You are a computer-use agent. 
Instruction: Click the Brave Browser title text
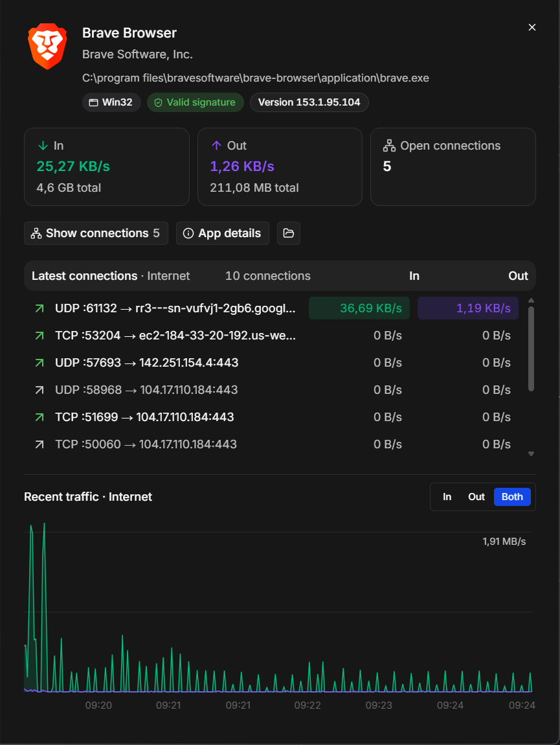coord(129,33)
